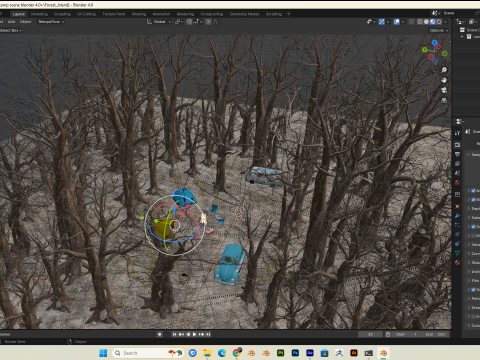The height and width of the screenshot is (360, 480).
Task: Open the Add menu in viewport header
Action: pyautogui.click(x=11, y=22)
